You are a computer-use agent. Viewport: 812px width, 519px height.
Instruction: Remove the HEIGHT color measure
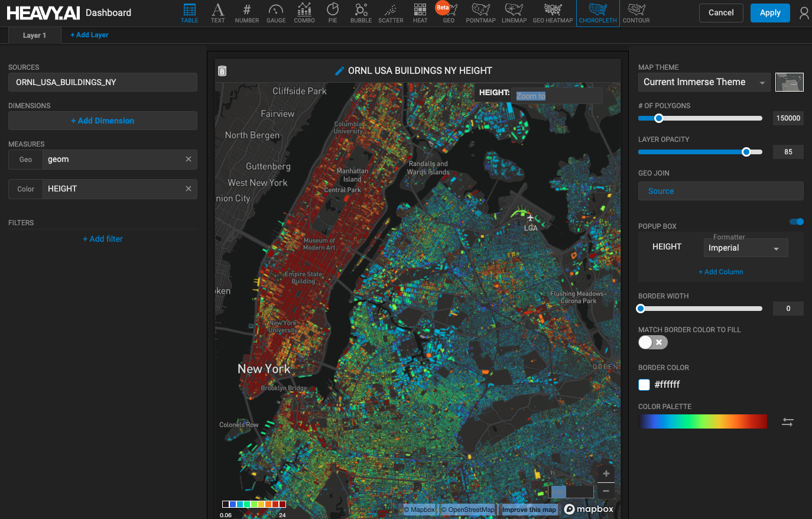point(189,189)
